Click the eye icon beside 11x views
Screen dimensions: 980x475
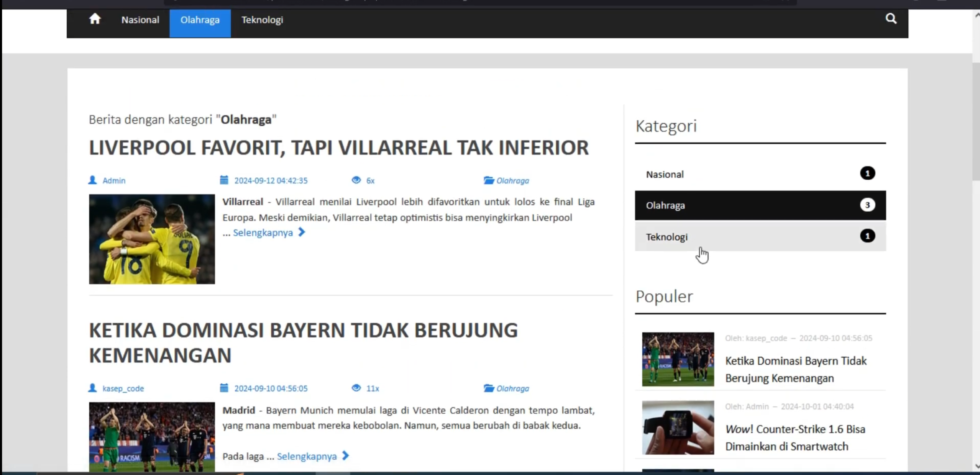point(356,388)
